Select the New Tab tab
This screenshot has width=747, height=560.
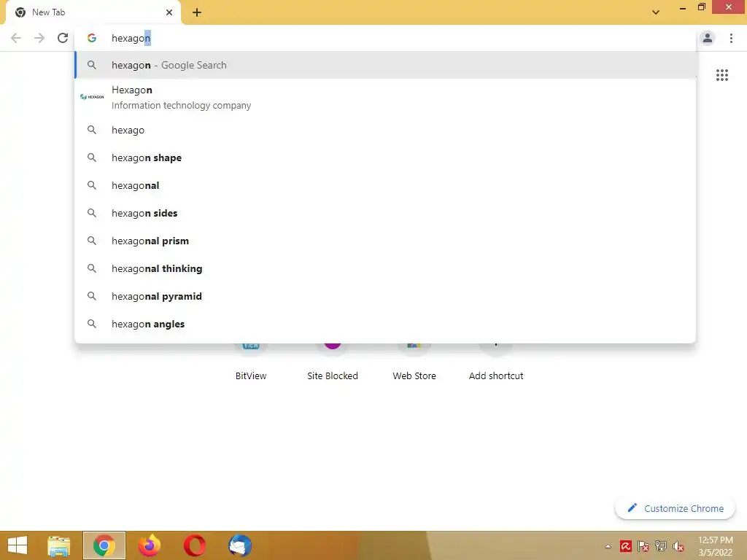tap(93, 12)
